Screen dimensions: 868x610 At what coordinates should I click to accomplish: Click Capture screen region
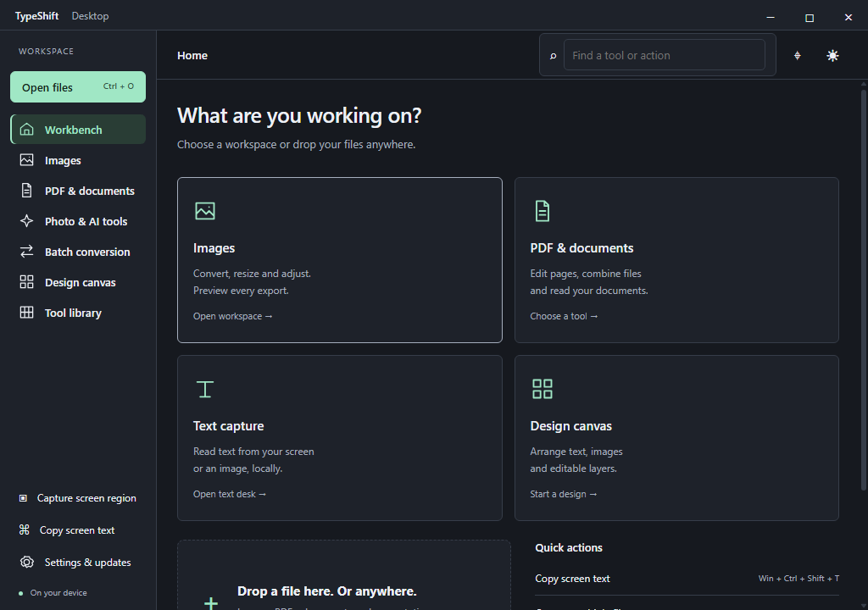pos(78,498)
